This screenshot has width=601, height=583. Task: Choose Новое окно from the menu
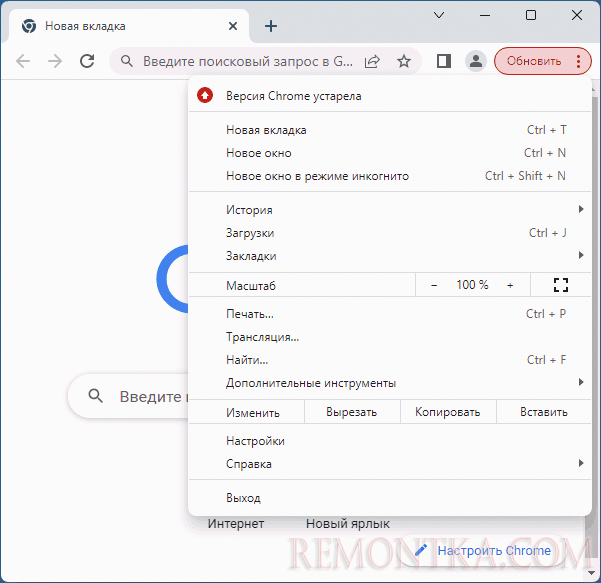(x=390, y=153)
